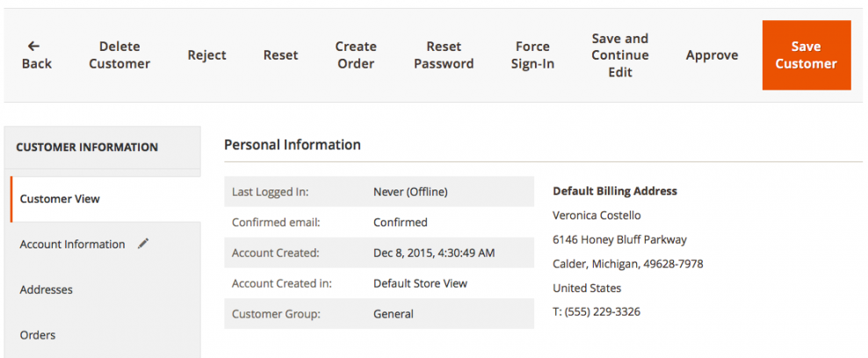The image size is (868, 358).
Task: Select the Customer View tab
Action: tap(60, 199)
